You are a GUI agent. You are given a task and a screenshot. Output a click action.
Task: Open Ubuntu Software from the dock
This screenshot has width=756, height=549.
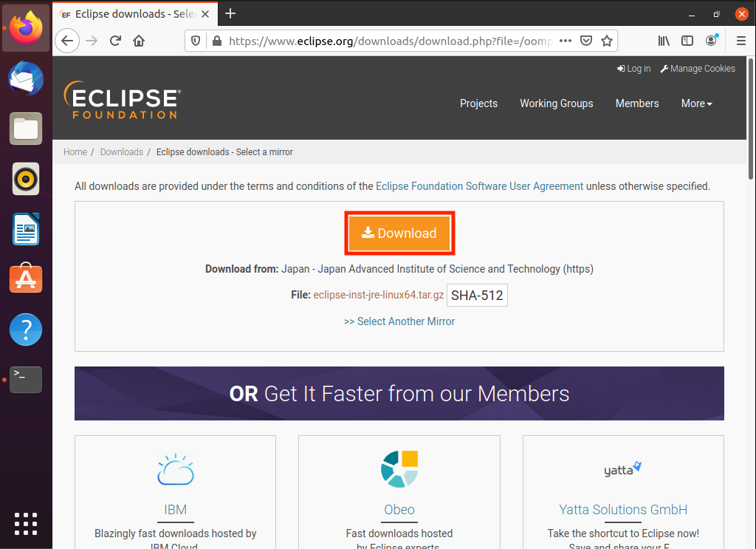tap(26, 279)
